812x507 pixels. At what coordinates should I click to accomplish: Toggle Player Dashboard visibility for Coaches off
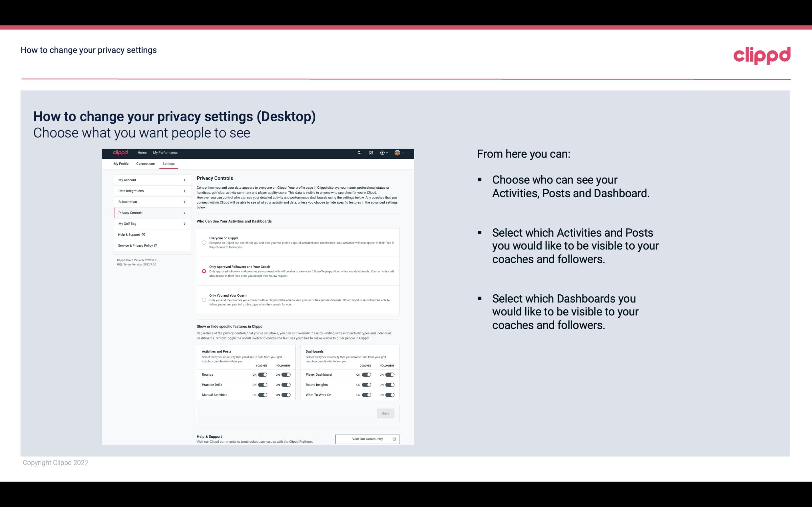[x=367, y=374]
